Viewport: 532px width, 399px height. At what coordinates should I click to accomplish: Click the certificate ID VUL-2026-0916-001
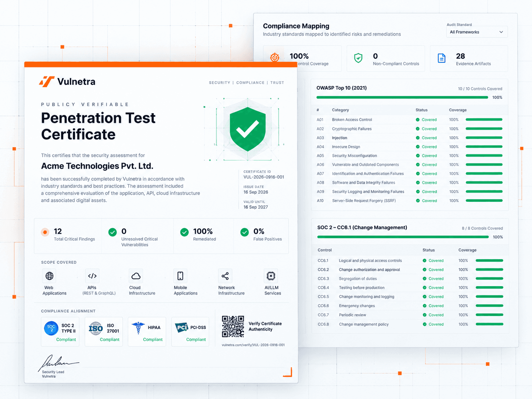pyautogui.click(x=264, y=177)
